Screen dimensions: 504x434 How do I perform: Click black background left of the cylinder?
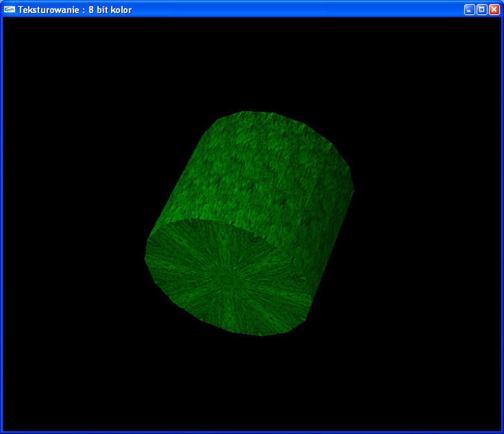click(71, 227)
